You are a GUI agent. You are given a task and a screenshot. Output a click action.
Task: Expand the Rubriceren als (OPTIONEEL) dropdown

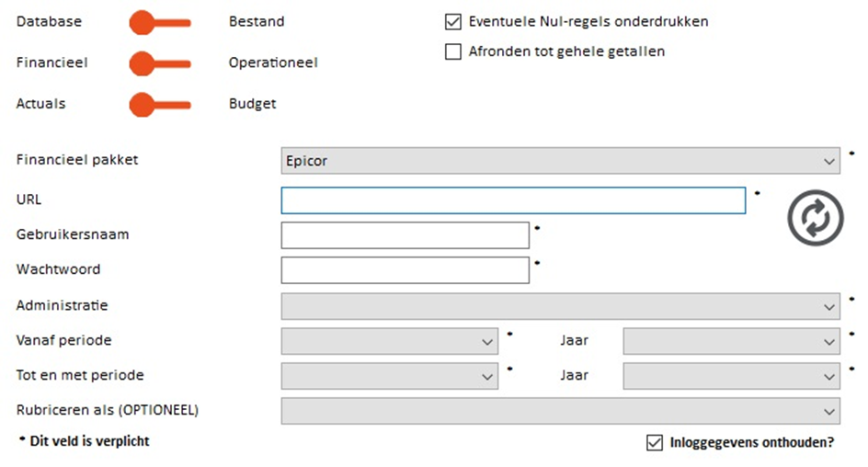click(x=560, y=411)
